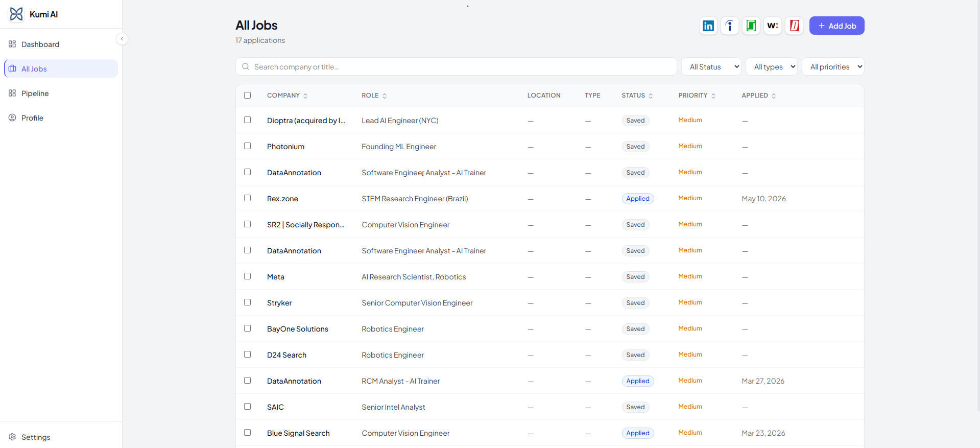Open the Wellfound job board shortcut
The width and height of the screenshot is (980, 448).
point(773,26)
